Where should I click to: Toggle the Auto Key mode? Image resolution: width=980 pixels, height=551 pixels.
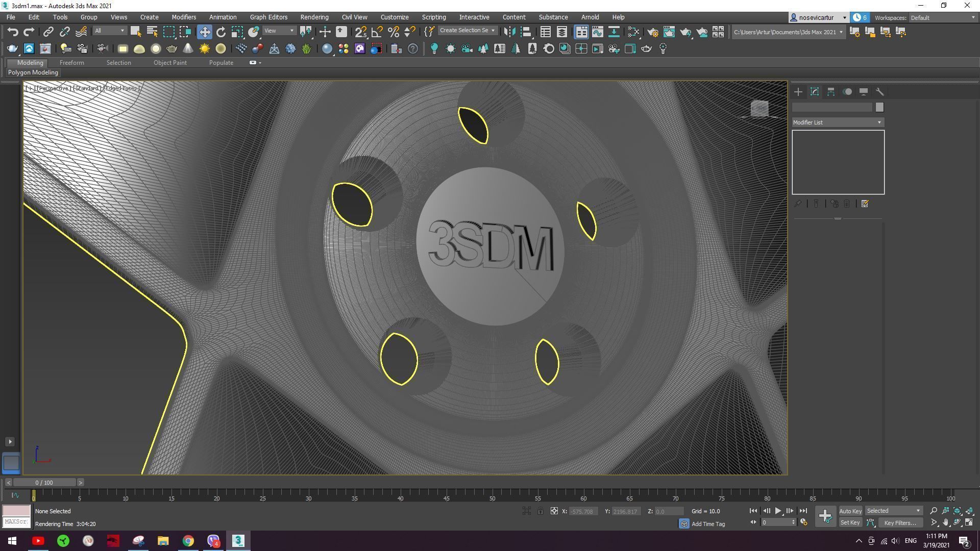click(850, 511)
